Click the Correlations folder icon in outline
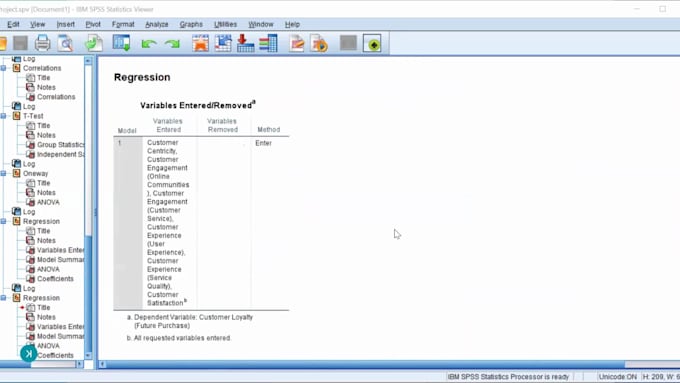 (x=16, y=68)
